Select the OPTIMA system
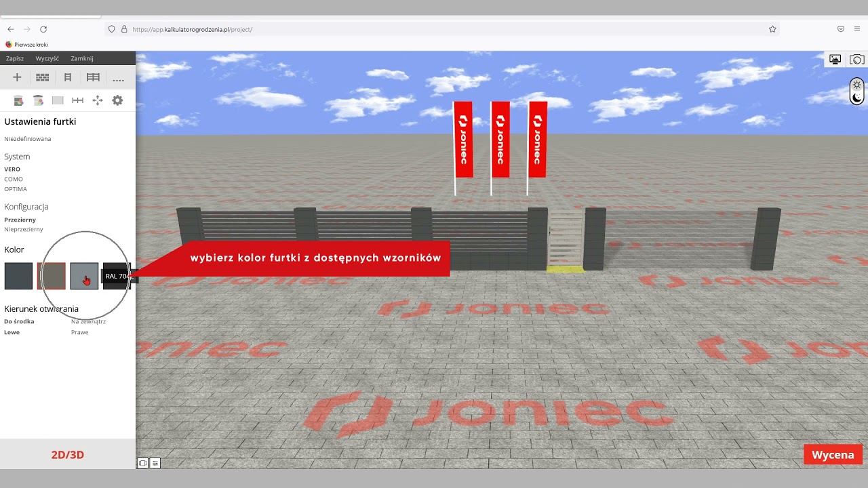 point(16,189)
